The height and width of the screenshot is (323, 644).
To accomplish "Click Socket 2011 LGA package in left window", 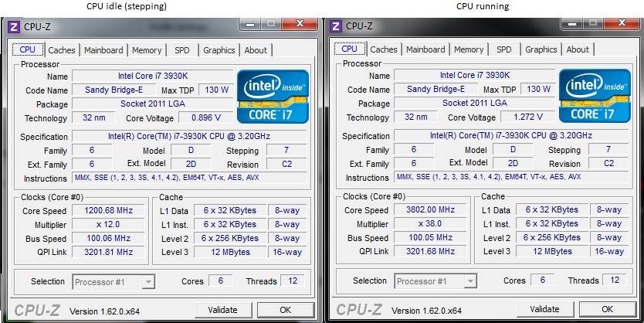I will (153, 104).
